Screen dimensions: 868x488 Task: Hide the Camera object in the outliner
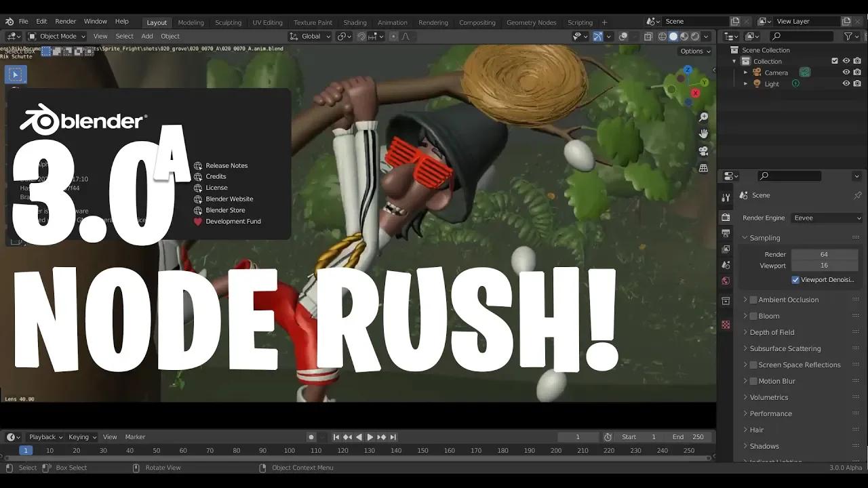tap(846, 72)
